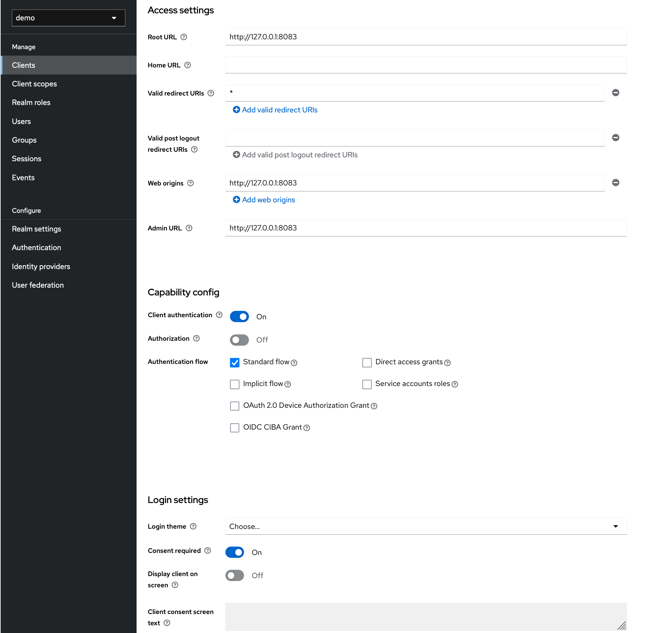Open the Web origins help icon
672x633 pixels.
tap(190, 183)
